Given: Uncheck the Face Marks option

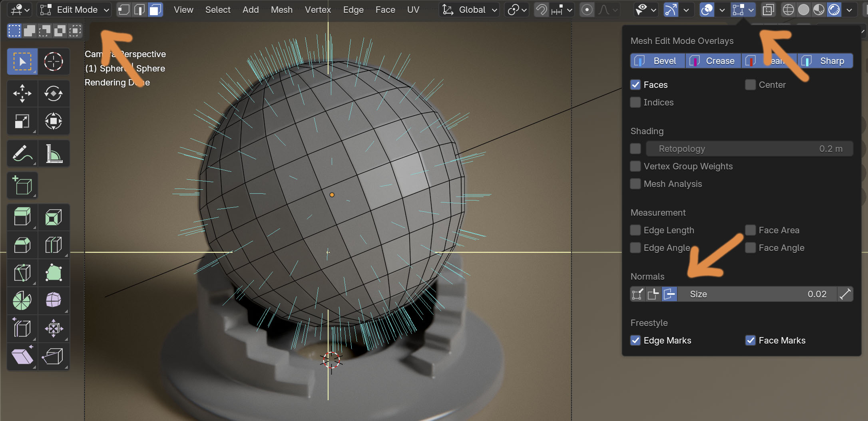Looking at the screenshot, I should click(x=751, y=341).
